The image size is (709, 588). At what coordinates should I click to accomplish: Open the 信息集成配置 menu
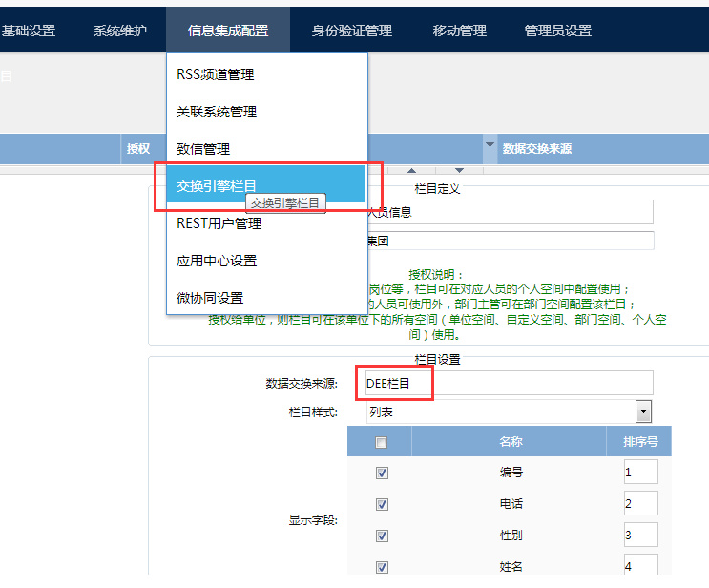coord(227,31)
